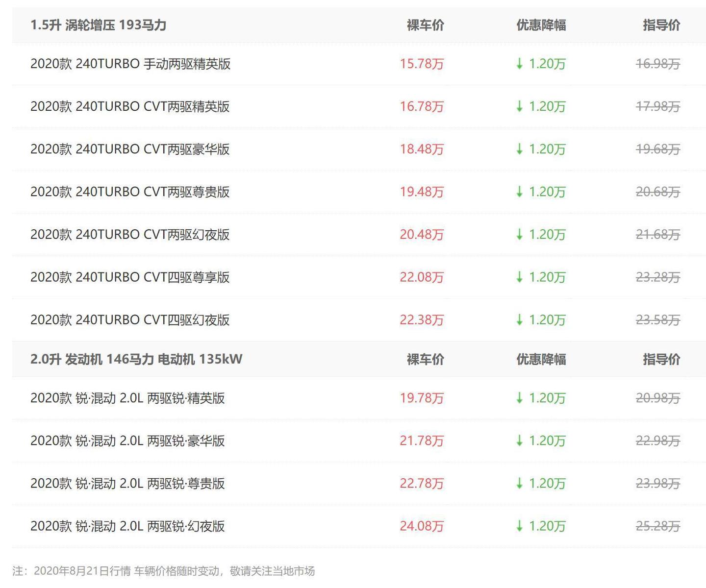706x588 pixels.
Task: Click the red 24.08万 price
Action: coord(422,526)
